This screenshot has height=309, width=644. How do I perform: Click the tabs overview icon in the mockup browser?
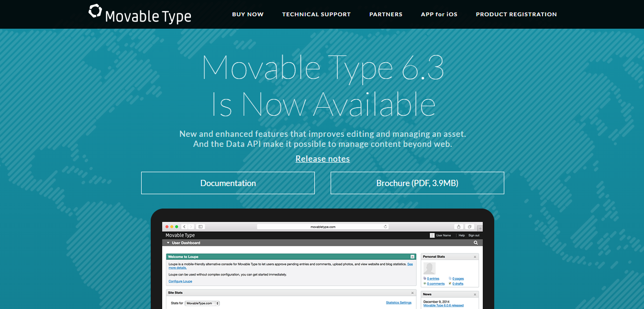[470, 227]
